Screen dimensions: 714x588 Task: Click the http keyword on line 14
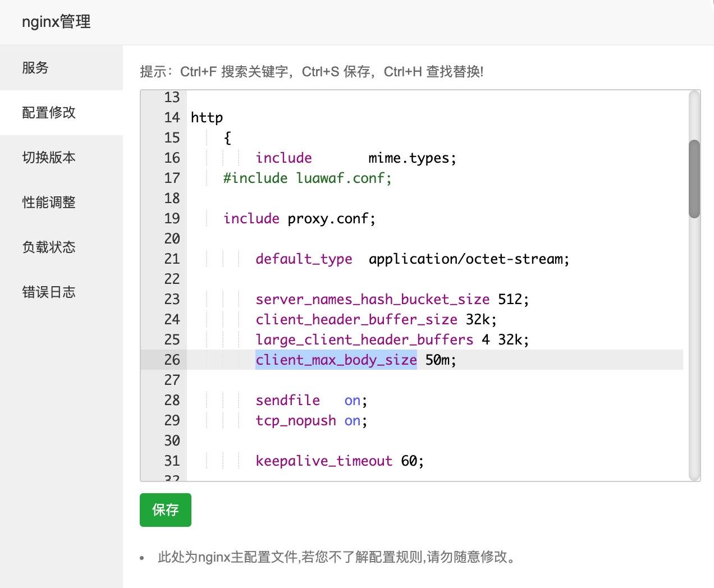207,118
